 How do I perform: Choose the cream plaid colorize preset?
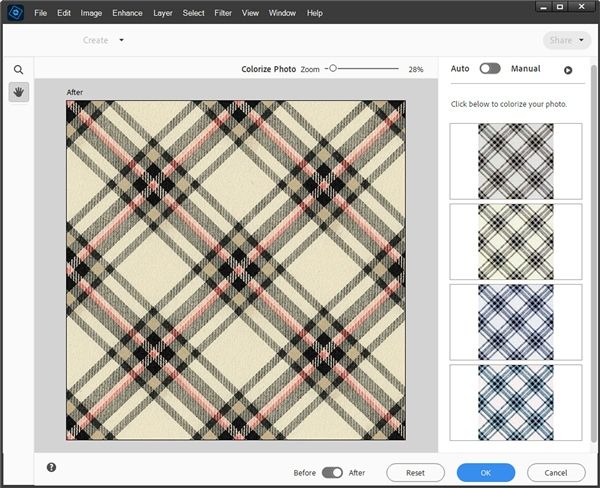point(516,242)
